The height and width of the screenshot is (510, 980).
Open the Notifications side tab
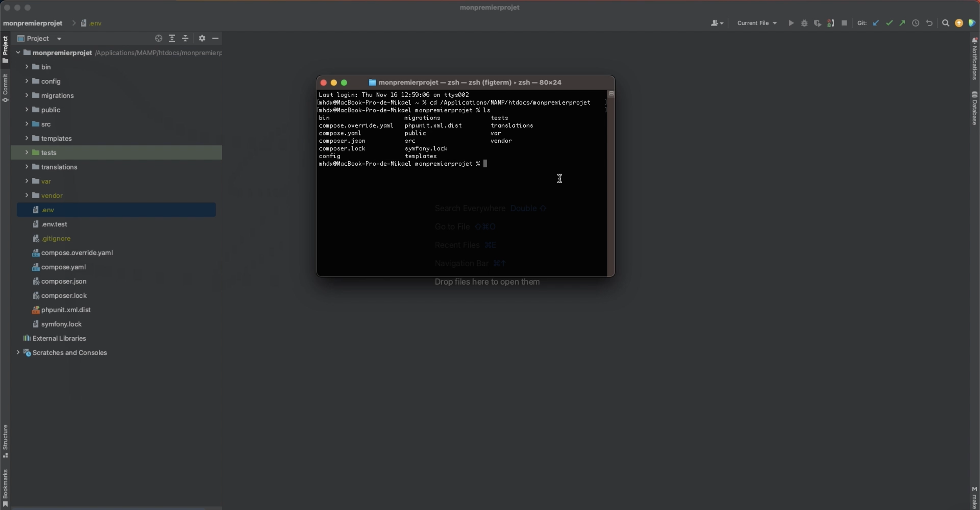click(x=975, y=59)
